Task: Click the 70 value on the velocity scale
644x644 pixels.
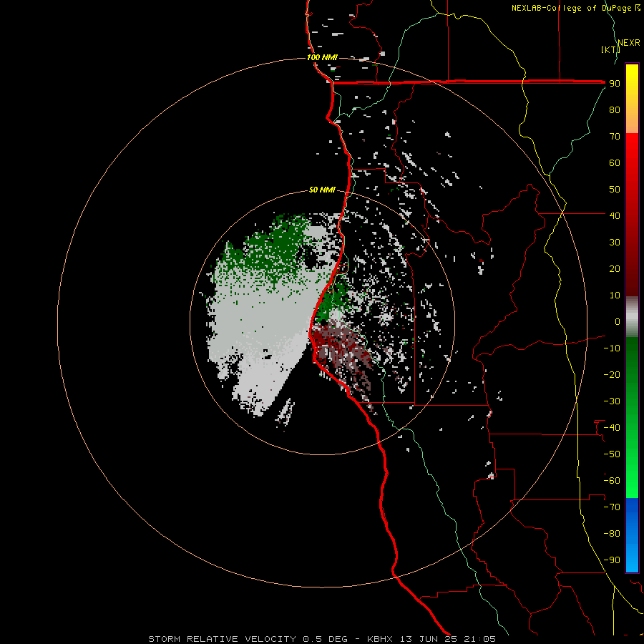Action: pos(615,137)
